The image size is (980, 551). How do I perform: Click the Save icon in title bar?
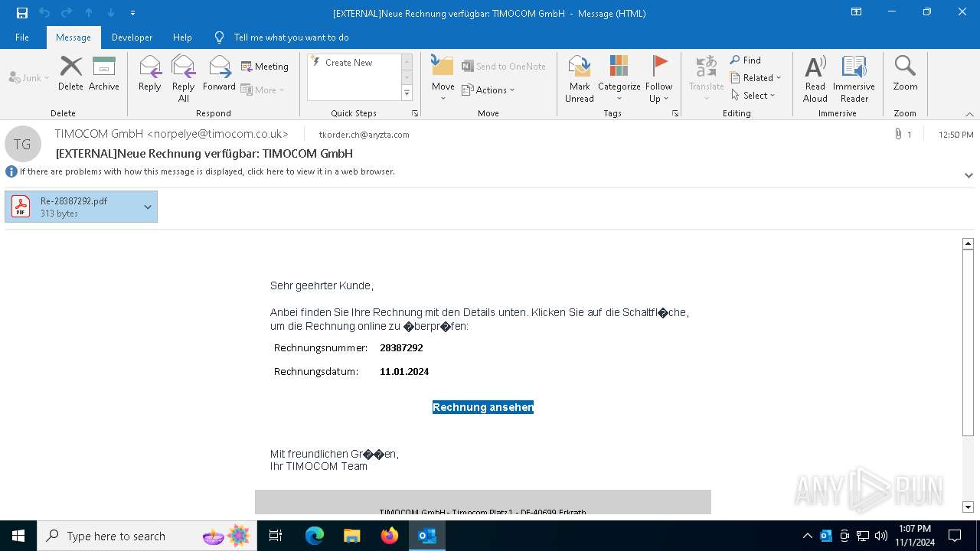22,13
